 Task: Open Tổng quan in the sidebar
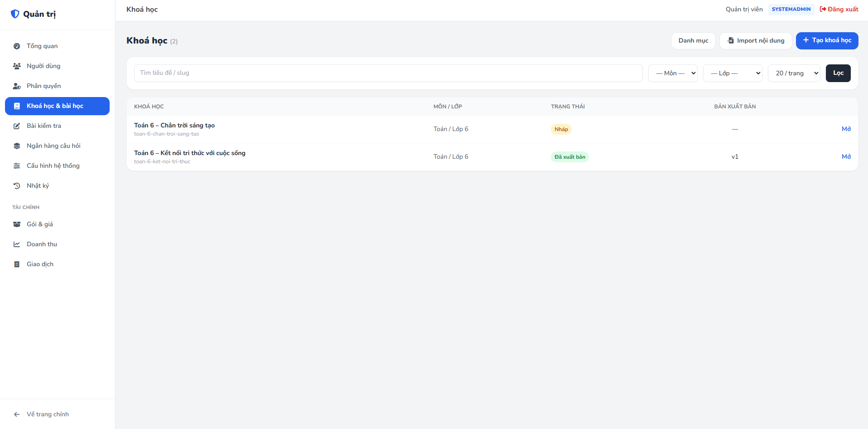click(57, 46)
